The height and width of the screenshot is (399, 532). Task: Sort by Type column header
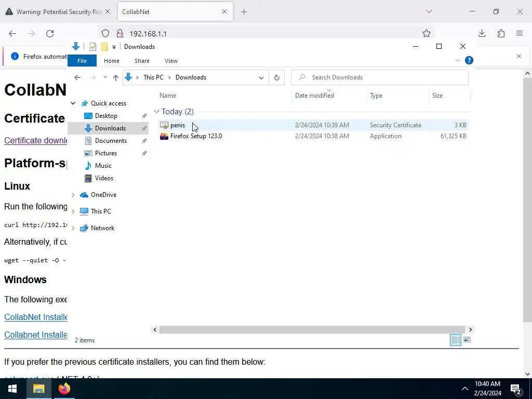tap(376, 96)
